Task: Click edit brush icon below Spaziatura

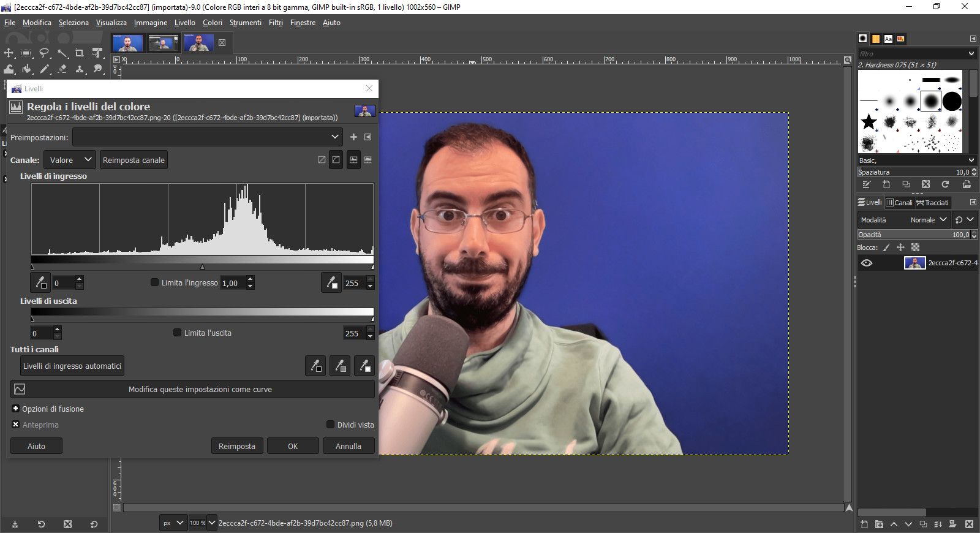Action: (x=866, y=184)
